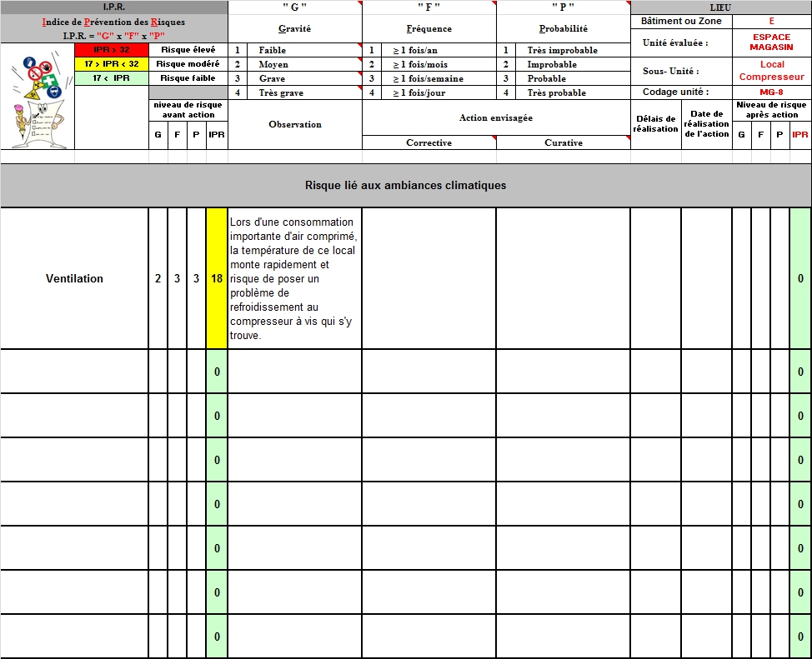812x659 pixels.
Task: Click the "Date de réalisation de l'action" header
Action: pyautogui.click(x=706, y=124)
